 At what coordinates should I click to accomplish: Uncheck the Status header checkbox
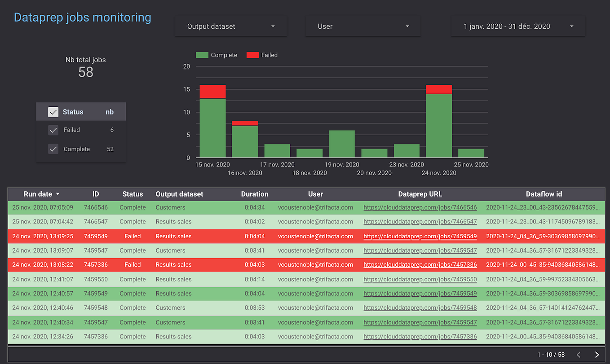(x=53, y=111)
